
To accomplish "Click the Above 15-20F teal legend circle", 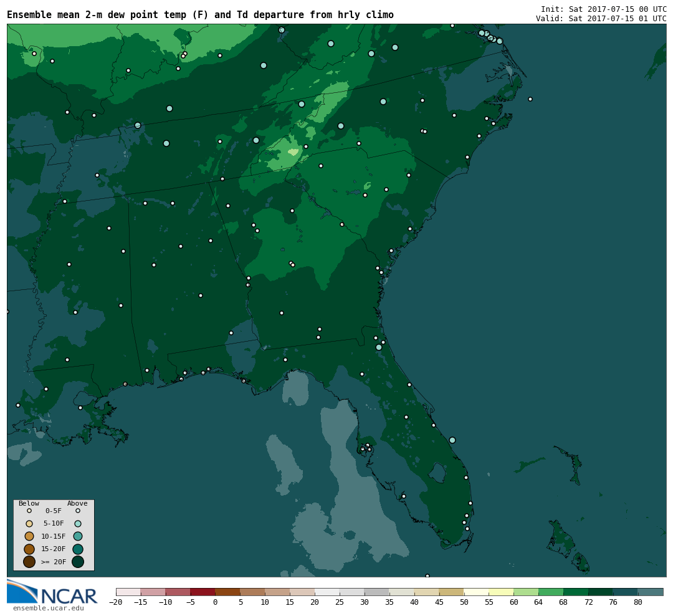I will 78,549.
